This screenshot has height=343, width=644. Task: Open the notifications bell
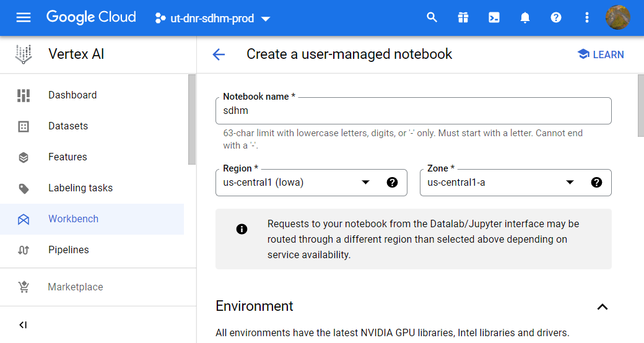click(525, 17)
